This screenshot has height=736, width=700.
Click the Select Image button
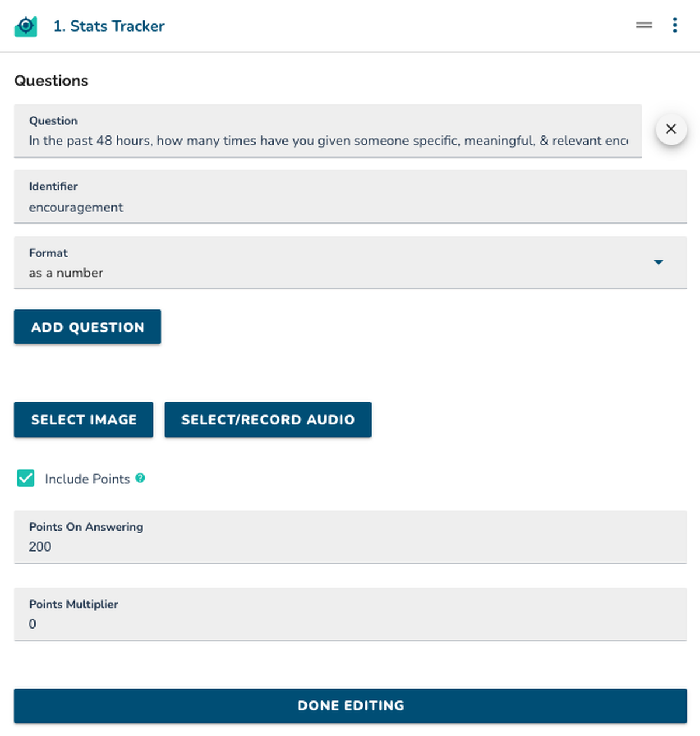83,420
